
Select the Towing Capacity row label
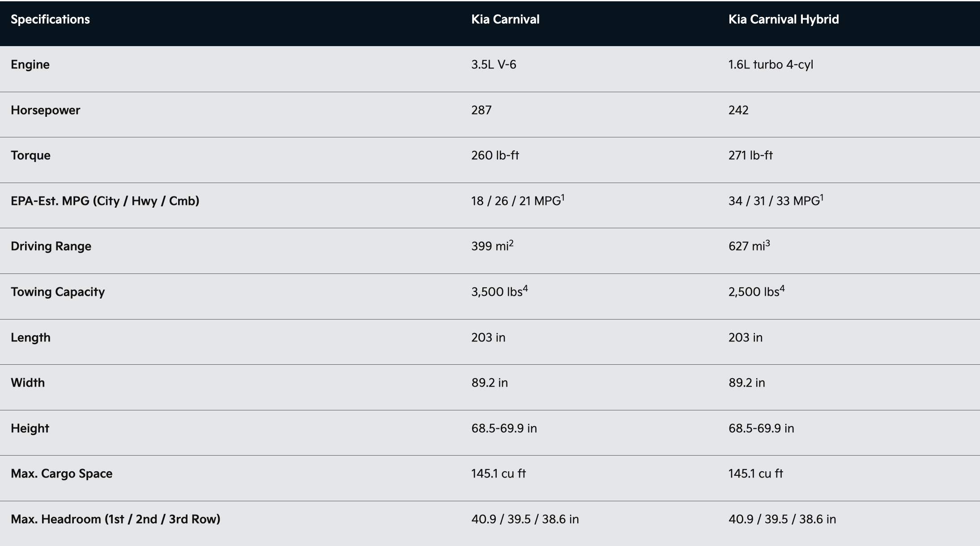click(58, 292)
